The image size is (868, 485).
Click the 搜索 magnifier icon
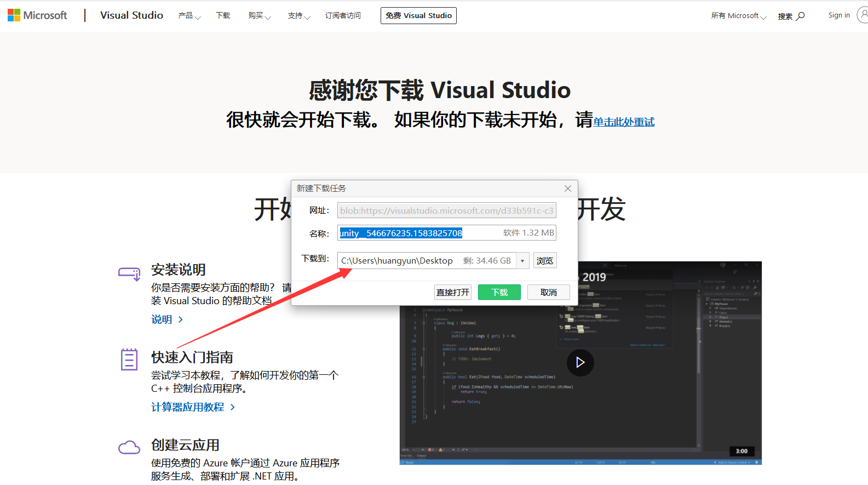(x=801, y=16)
